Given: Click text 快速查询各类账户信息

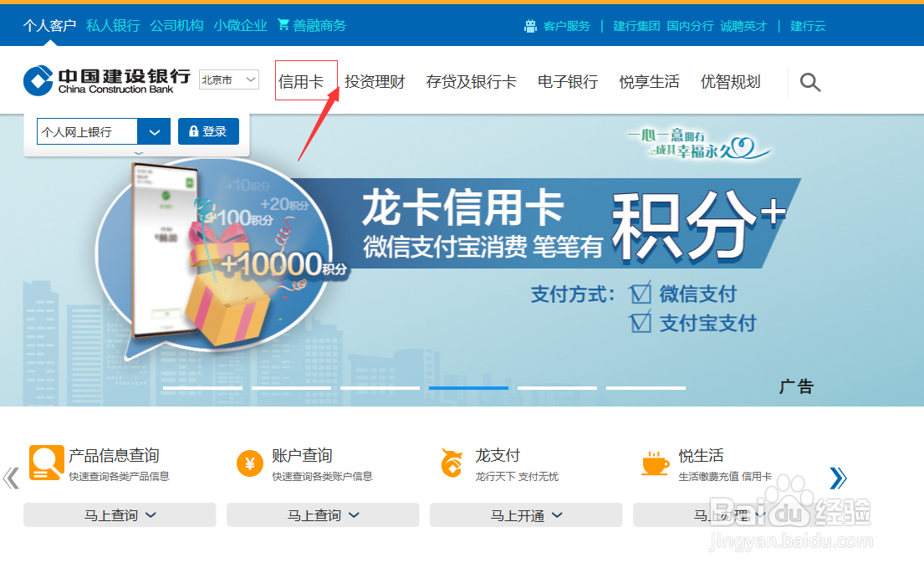Looking at the screenshot, I should (322, 476).
